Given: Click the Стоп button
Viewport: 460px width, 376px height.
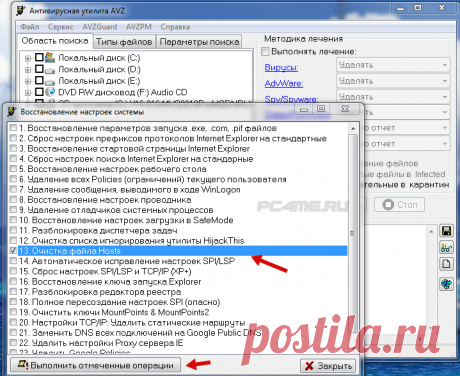Looking at the screenshot, I should click(399, 204).
